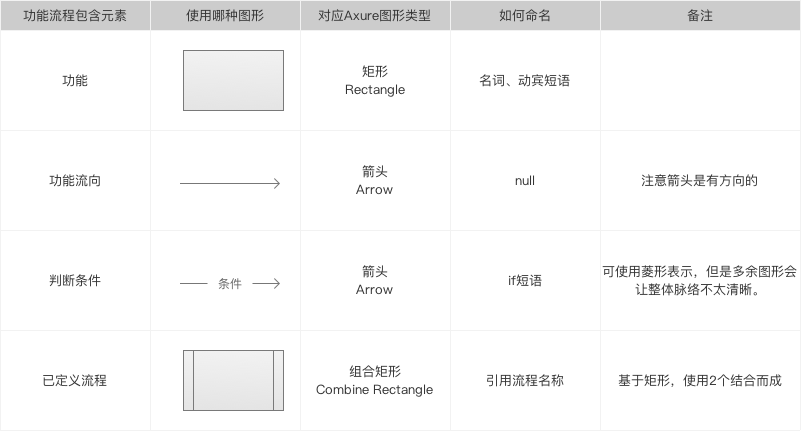Click the if短语 naming cell
Image resolution: width=801 pixels, height=431 pixels.
[x=525, y=280]
